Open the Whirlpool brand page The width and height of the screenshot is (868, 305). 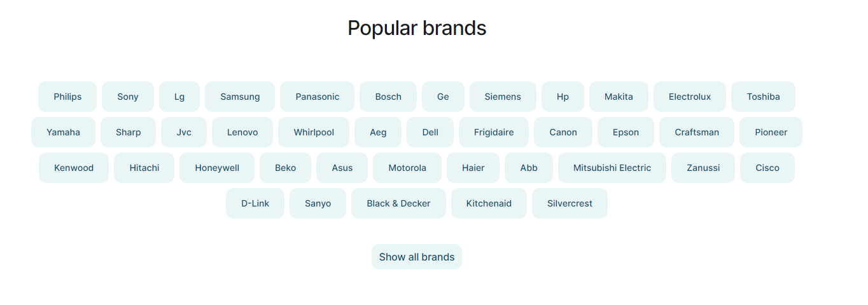pos(314,132)
